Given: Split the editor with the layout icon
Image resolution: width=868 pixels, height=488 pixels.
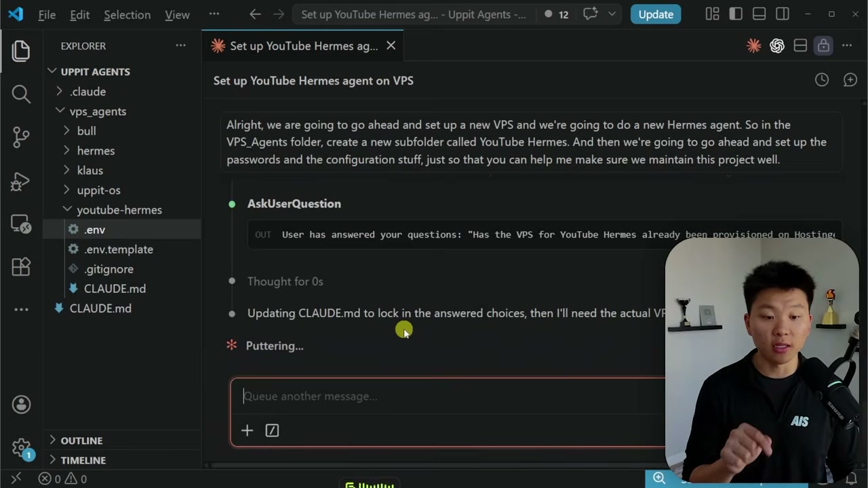Looking at the screenshot, I should 800,45.
